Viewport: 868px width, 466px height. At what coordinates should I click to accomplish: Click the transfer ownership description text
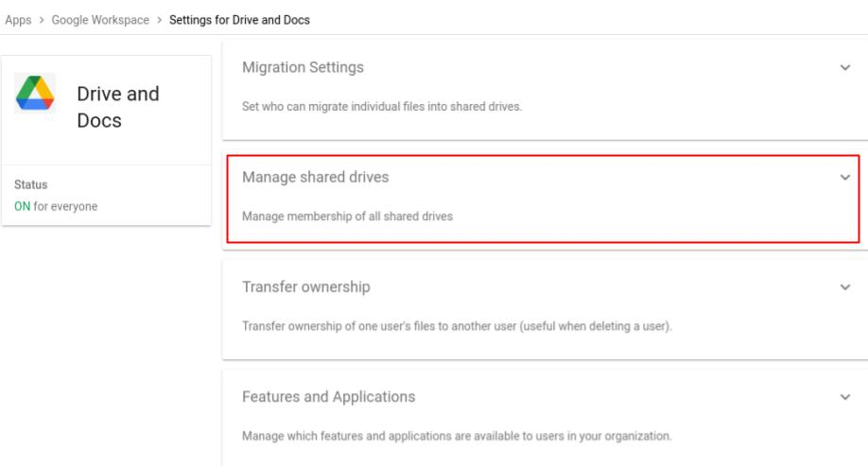pyautogui.click(x=457, y=326)
